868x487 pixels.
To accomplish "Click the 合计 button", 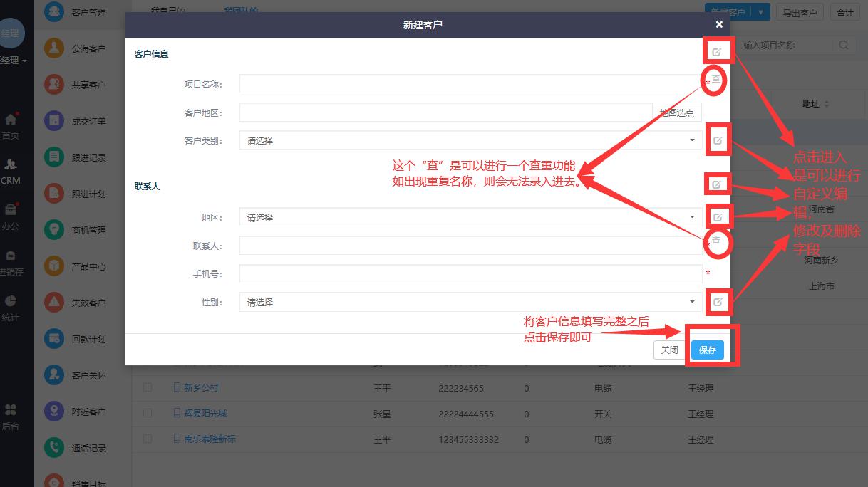I will click(x=844, y=12).
